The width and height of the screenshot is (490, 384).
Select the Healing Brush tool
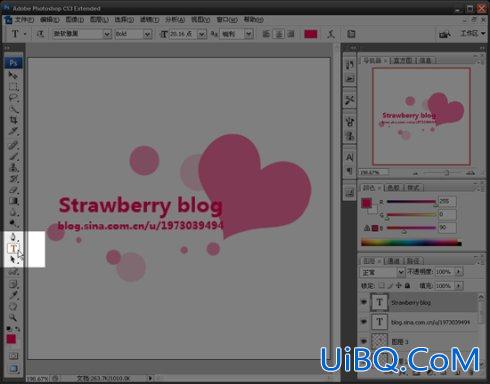pos(13,145)
